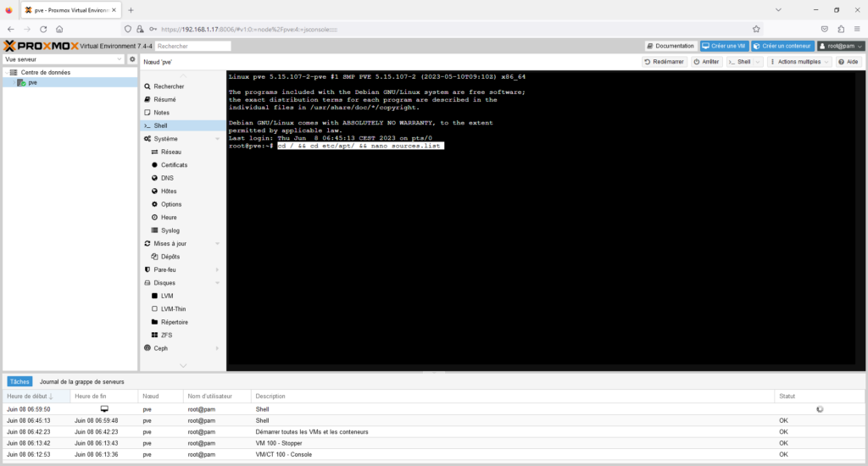
Task: Select Certificats in the side menu
Action: coord(174,164)
